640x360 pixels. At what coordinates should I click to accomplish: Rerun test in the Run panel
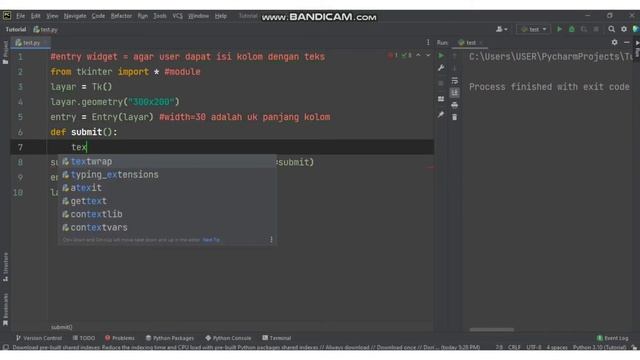tap(441, 56)
